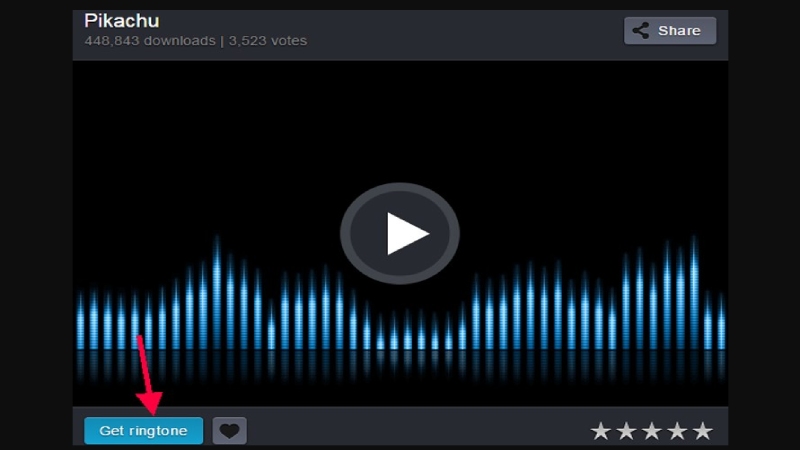Add Pikachu to favorites with heart icon
This screenshot has width=800, height=450.
coord(230,431)
